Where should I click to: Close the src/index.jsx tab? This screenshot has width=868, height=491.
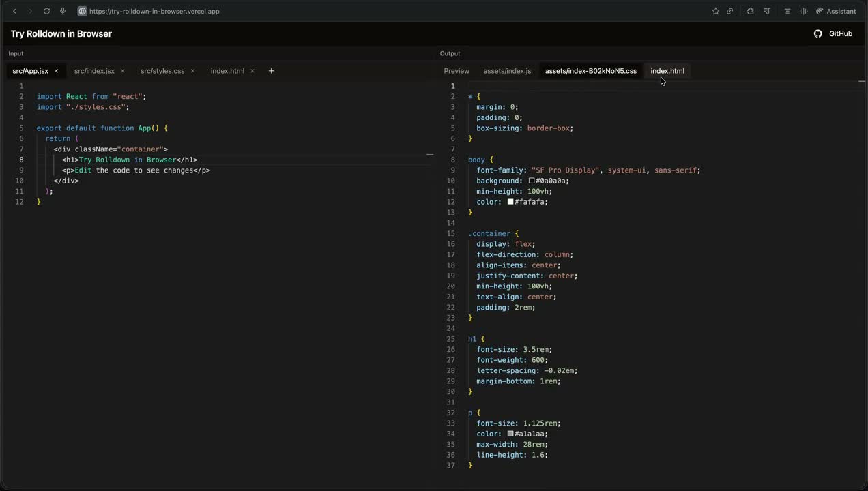[123, 71]
